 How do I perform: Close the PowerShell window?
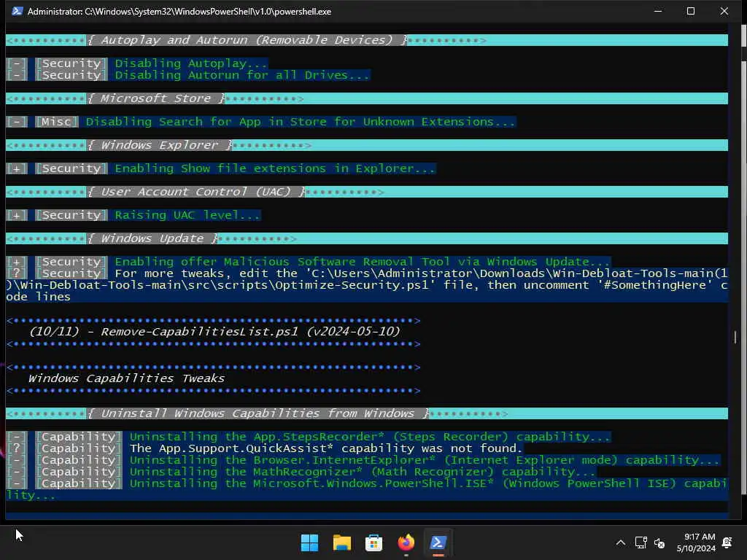[724, 11]
